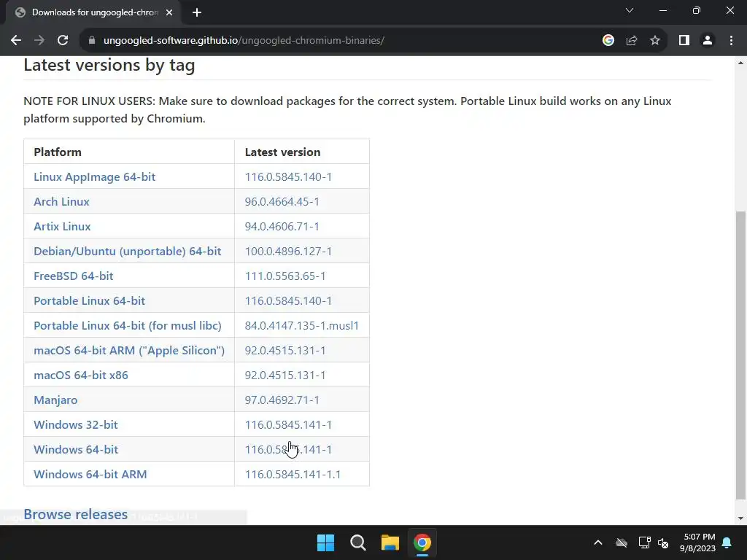Viewport: 747px width, 560px height.
Task: Open the profile account menu
Action: point(708,41)
